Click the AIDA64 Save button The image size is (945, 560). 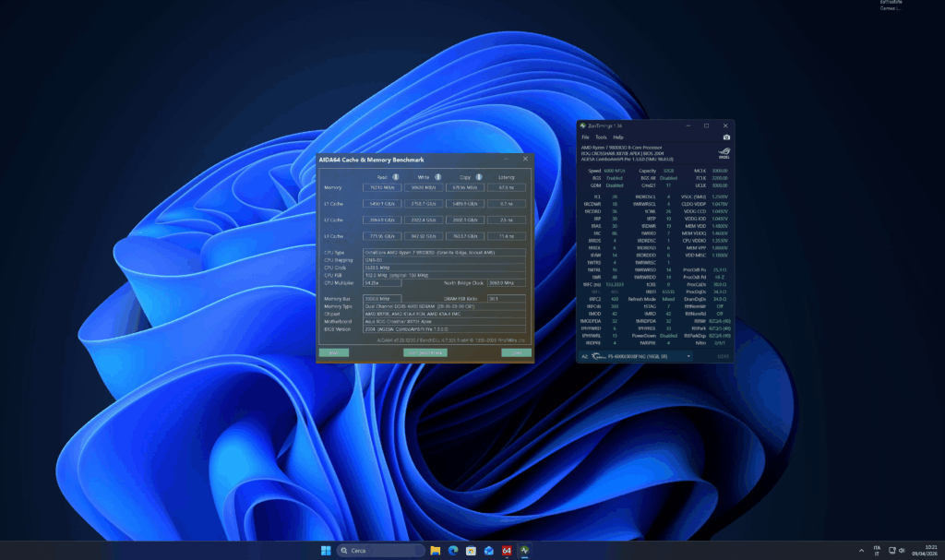pyautogui.click(x=334, y=352)
